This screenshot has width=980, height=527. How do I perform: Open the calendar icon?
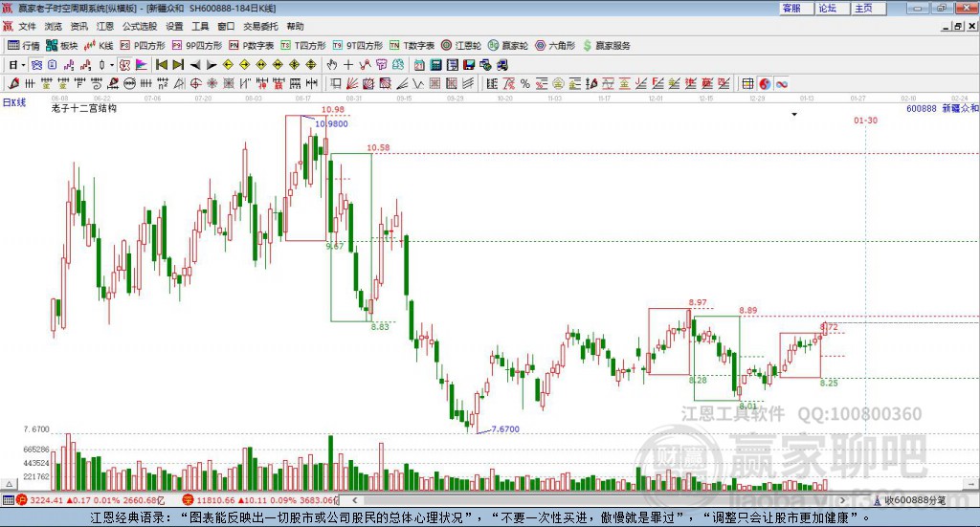(x=419, y=65)
